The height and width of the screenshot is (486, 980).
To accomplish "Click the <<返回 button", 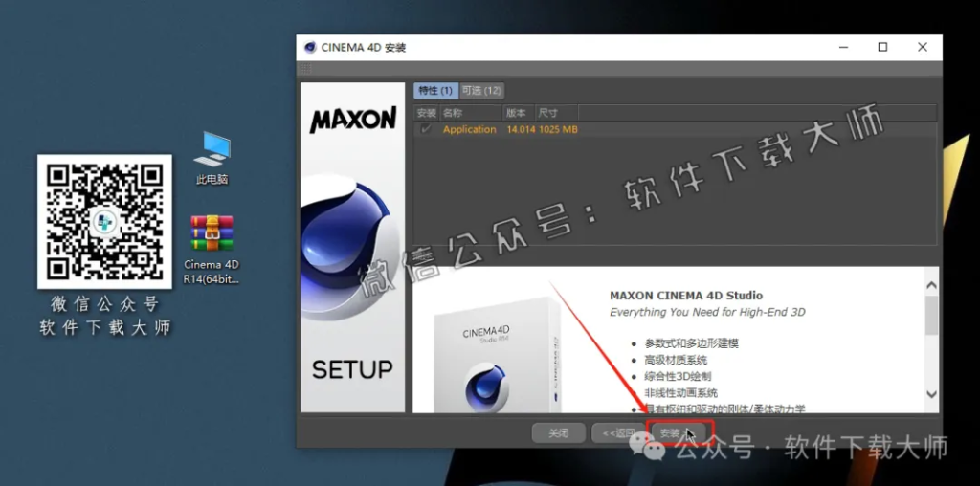I will (619, 432).
